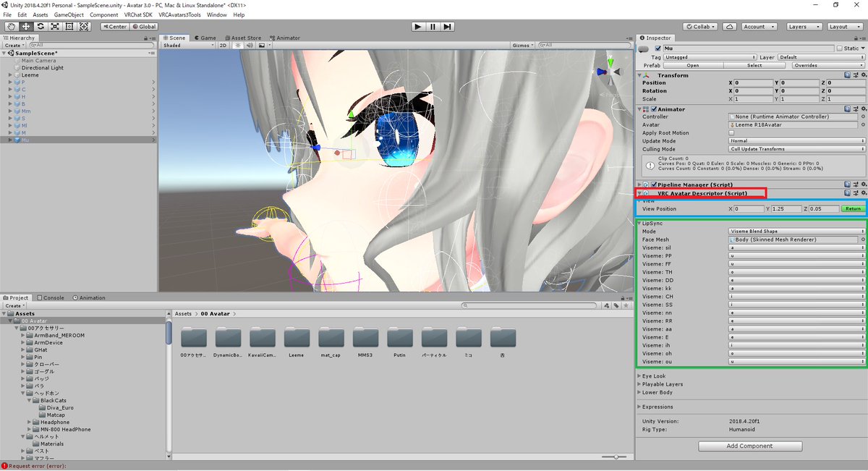868x471 pixels.
Task: Click the Pause button
Action: click(x=433, y=26)
